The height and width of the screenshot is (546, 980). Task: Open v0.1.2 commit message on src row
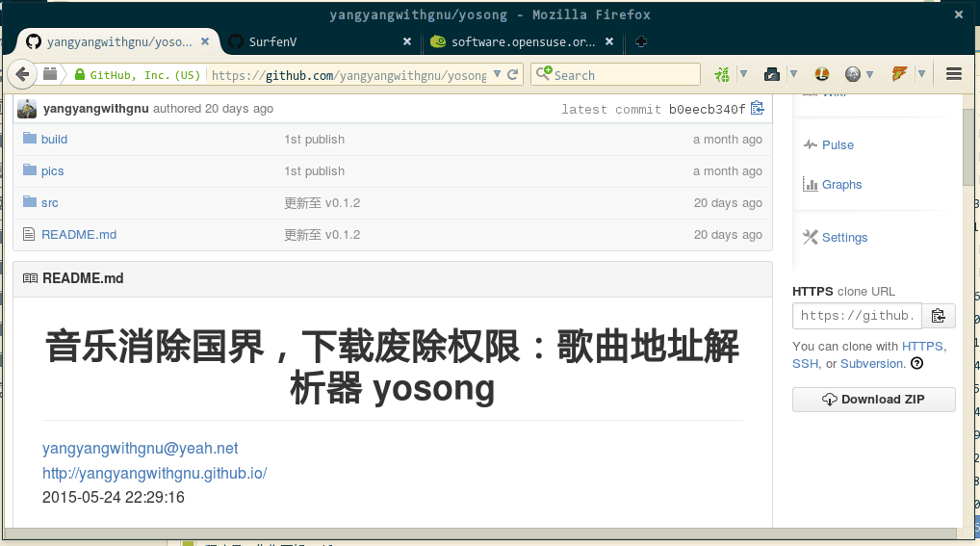pos(322,203)
